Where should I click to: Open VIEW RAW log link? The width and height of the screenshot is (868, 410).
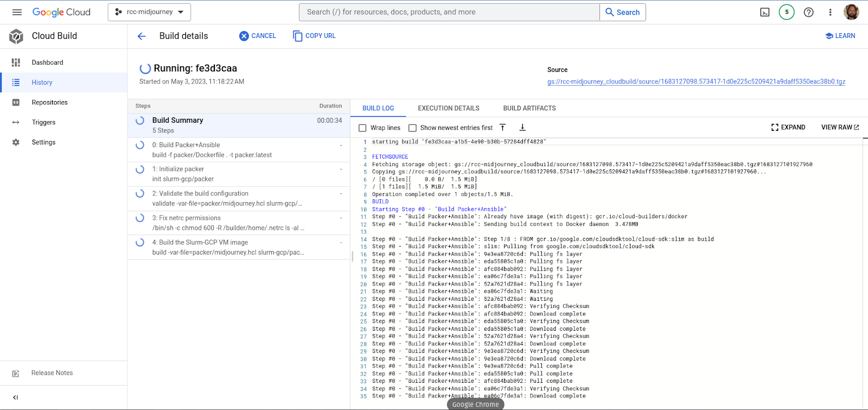(840, 128)
